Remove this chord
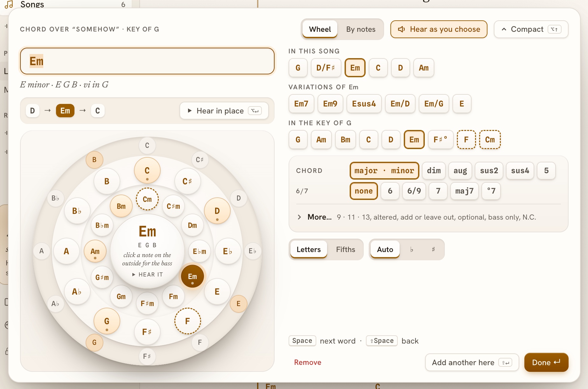Image resolution: width=588 pixels, height=389 pixels. pos(308,363)
